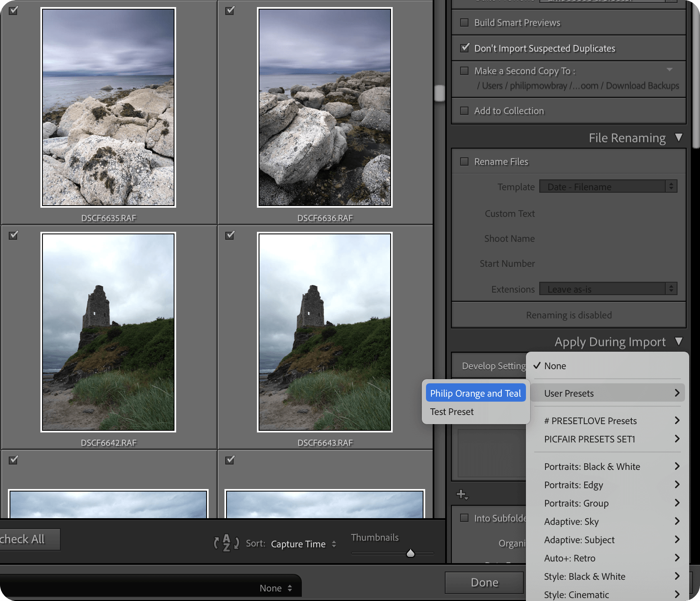Image resolution: width=700 pixels, height=601 pixels.
Task: Enable Build Smart Previews checkbox
Action: 464,22
